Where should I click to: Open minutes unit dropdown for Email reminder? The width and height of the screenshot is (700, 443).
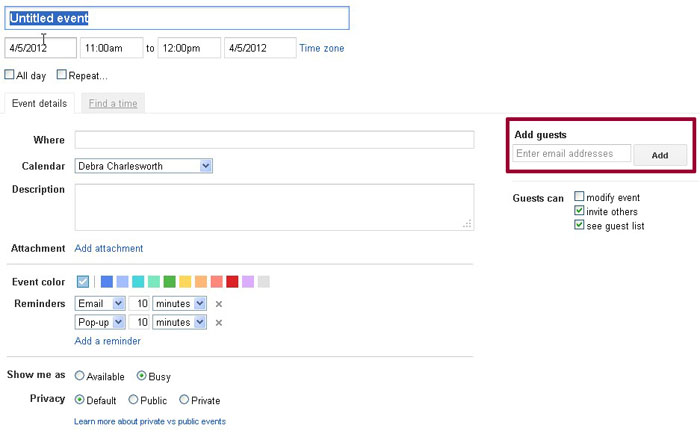(x=179, y=304)
